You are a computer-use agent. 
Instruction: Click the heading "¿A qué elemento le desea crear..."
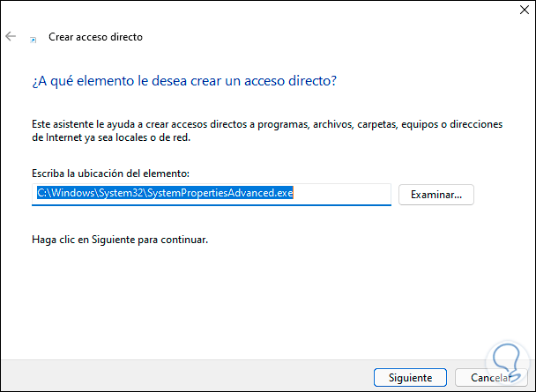[x=184, y=81]
